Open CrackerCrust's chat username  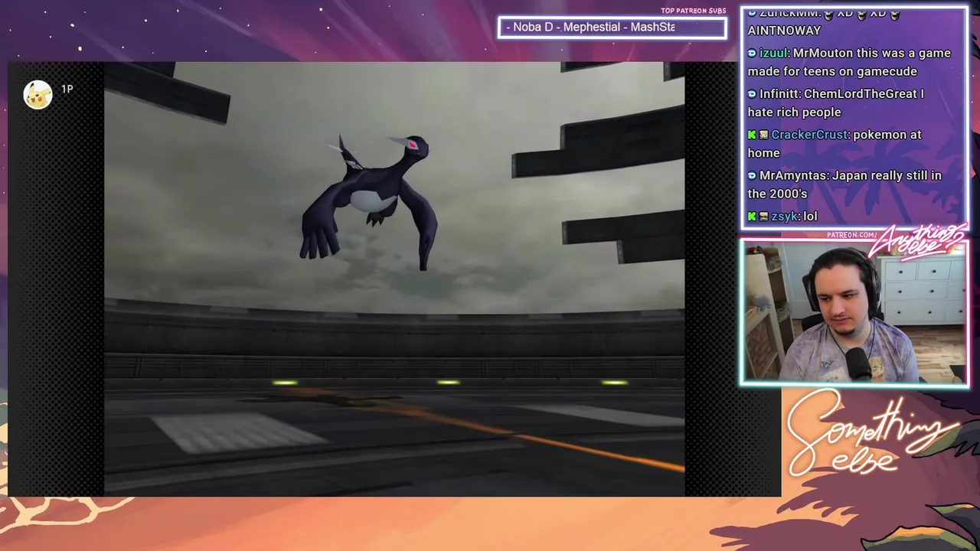(x=808, y=135)
